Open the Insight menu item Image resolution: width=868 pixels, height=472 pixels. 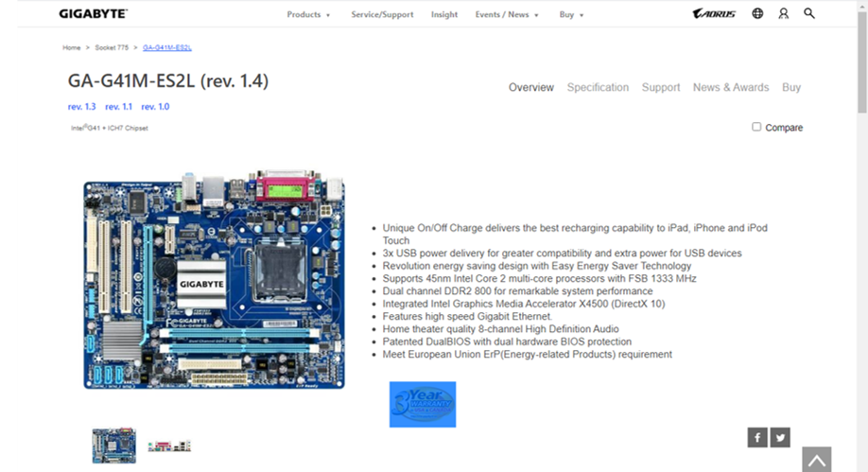444,14
